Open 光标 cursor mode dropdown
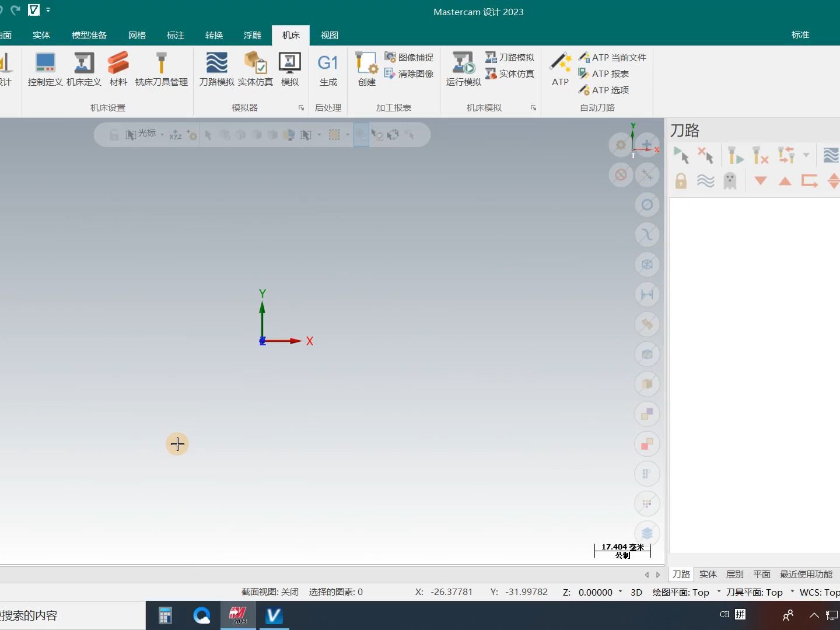 (162, 135)
